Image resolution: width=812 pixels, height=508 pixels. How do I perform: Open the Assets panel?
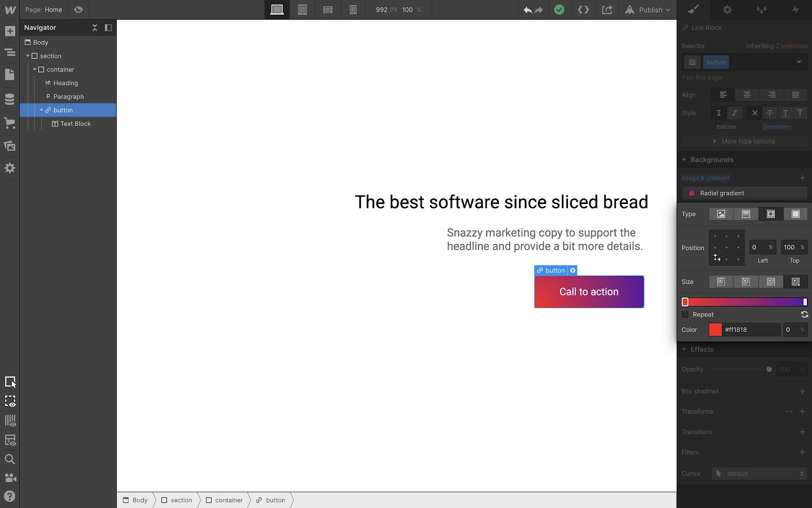[x=10, y=146]
